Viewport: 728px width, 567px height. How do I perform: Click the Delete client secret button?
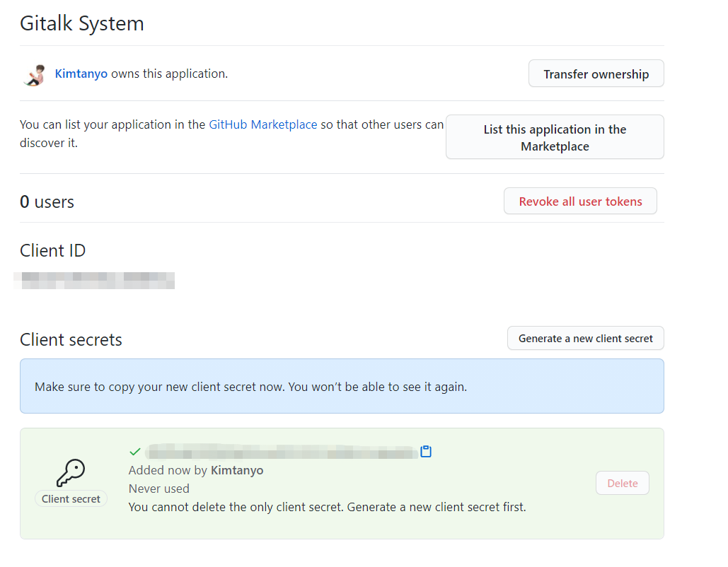(x=622, y=484)
